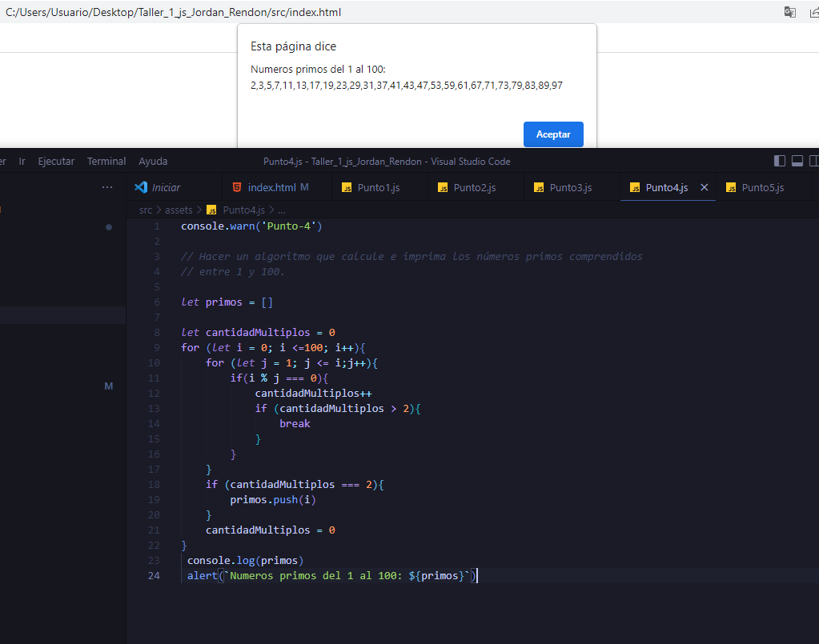Click the primos.push(i) code line
This screenshot has height=644, width=819.
[273, 500]
